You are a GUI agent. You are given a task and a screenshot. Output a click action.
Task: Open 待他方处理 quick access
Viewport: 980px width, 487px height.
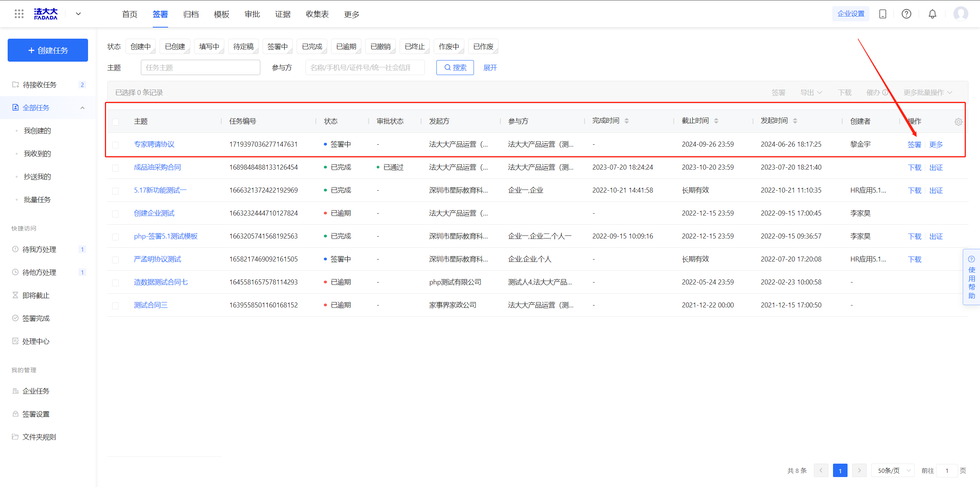click(x=48, y=272)
